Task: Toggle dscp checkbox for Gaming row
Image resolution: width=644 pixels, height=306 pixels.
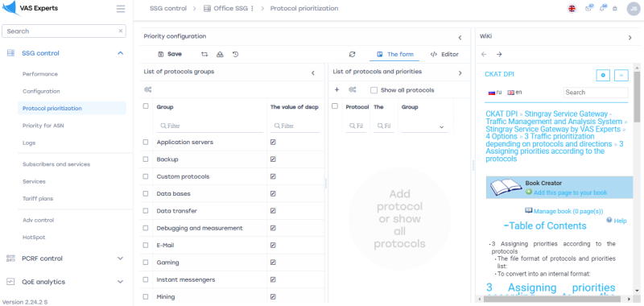Action: (x=273, y=263)
